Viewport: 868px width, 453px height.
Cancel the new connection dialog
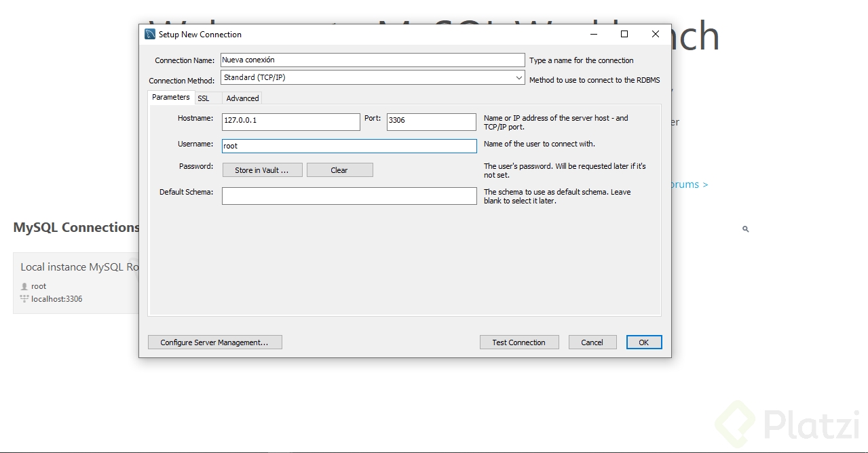[x=592, y=342]
